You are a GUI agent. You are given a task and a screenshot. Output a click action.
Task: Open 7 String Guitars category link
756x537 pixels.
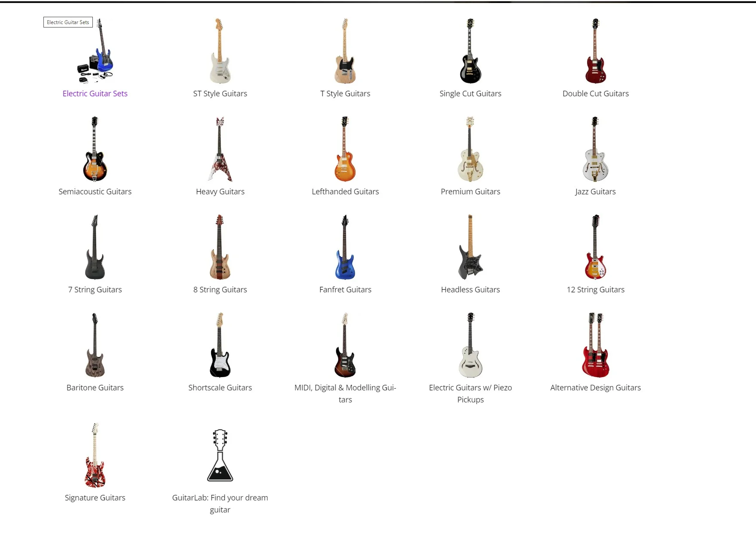(x=95, y=290)
